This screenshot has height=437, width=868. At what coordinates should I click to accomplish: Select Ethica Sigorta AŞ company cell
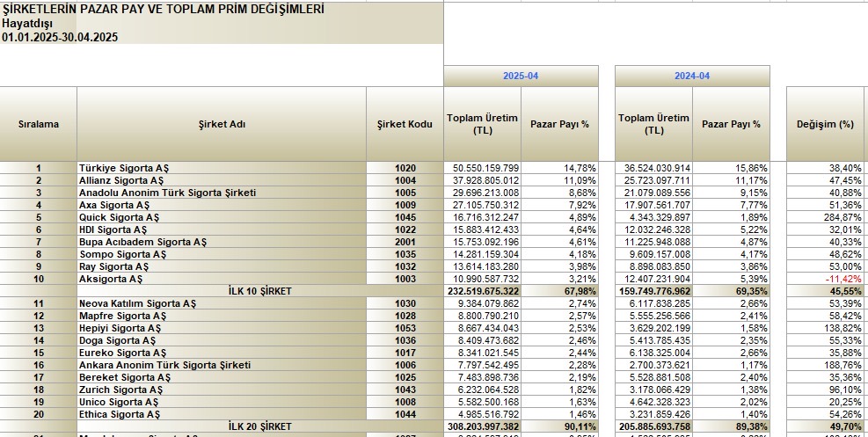click(x=222, y=414)
